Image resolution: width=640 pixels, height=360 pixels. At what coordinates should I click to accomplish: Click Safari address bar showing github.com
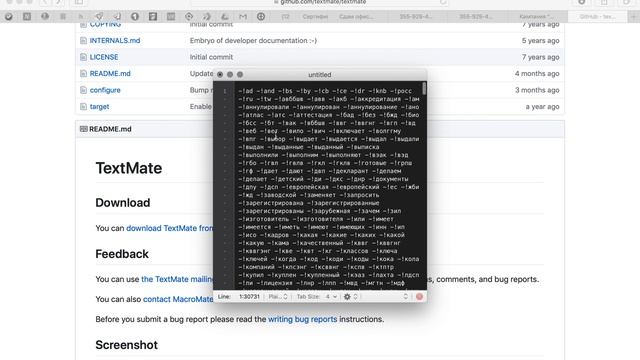[x=320, y=2]
